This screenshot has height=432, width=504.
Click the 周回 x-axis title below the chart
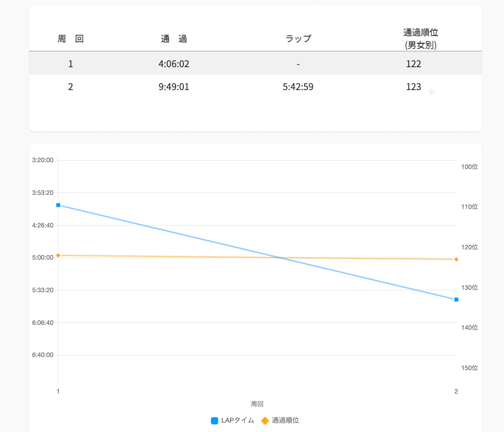pos(257,404)
